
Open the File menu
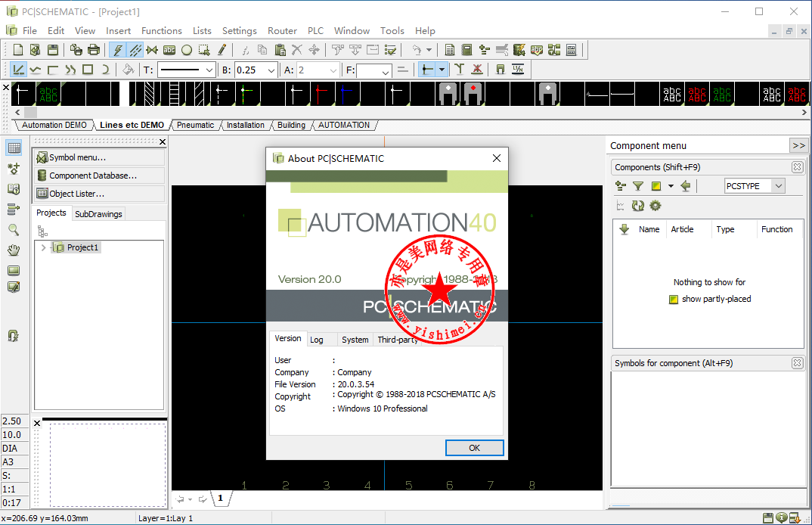tap(29, 30)
